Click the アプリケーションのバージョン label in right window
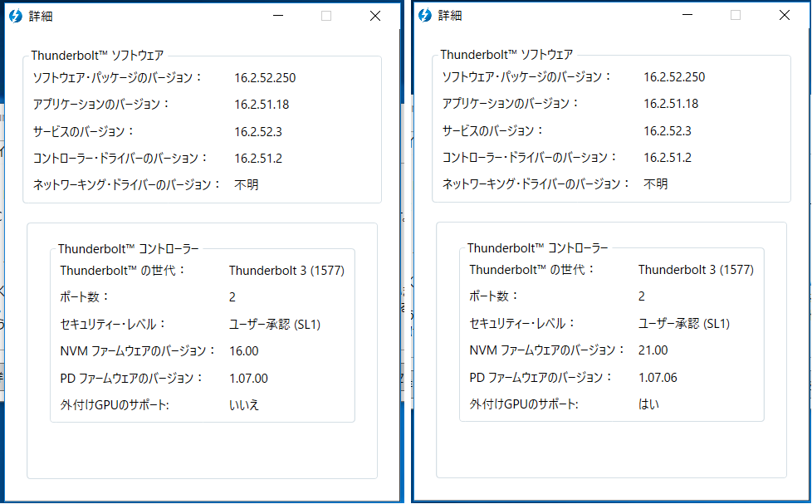 (510, 104)
